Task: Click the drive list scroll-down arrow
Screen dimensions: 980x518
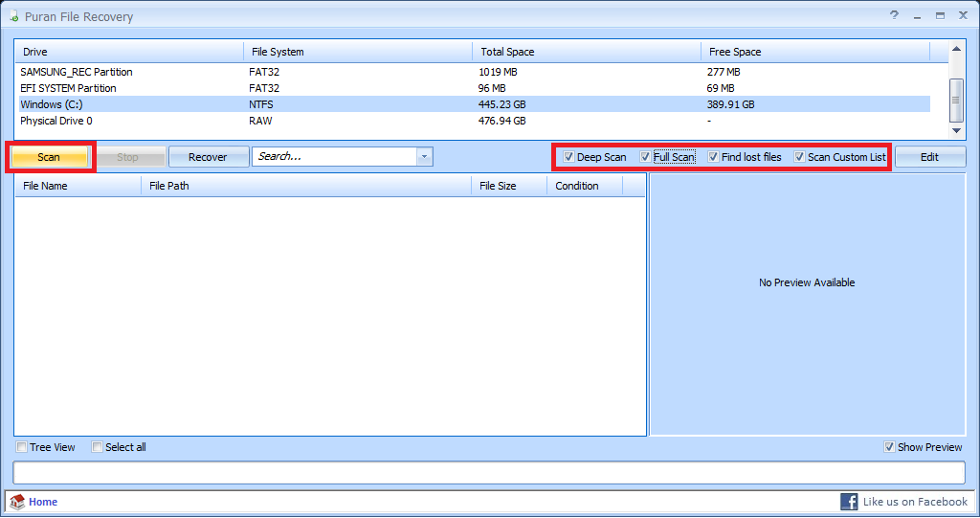Action: pyautogui.click(x=956, y=131)
